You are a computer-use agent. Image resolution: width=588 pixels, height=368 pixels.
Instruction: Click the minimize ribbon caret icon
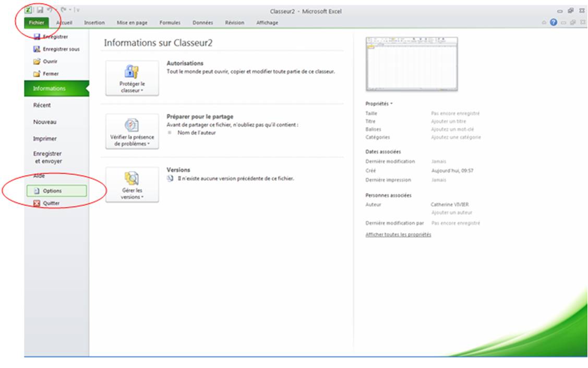pyautogui.click(x=544, y=22)
